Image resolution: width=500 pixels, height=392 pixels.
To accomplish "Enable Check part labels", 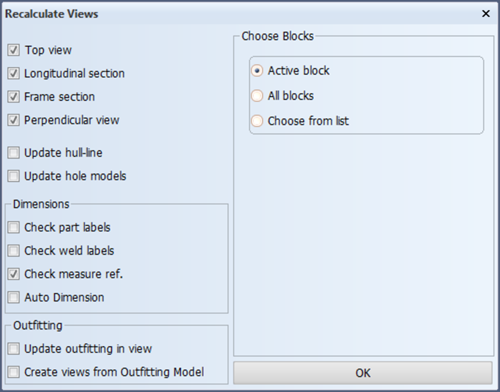I will pyautogui.click(x=14, y=228).
